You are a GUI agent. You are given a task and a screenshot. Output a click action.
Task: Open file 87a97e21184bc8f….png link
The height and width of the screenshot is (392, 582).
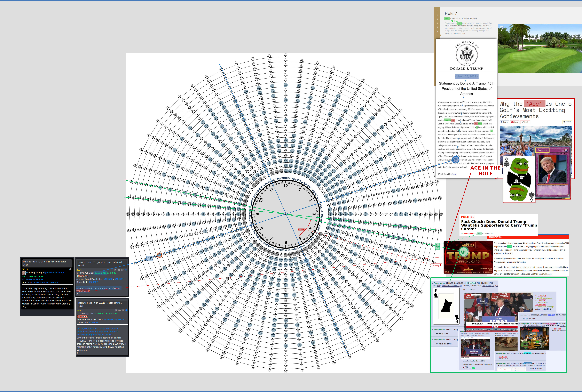coord(476,334)
